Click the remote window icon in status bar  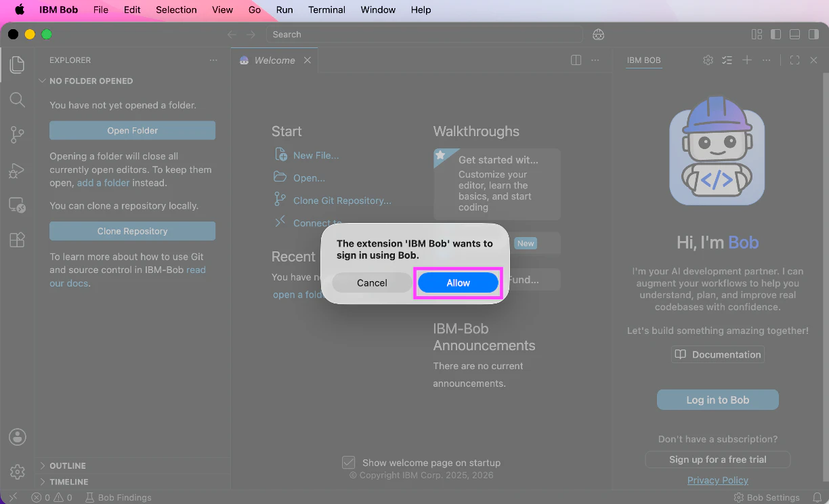point(12,497)
